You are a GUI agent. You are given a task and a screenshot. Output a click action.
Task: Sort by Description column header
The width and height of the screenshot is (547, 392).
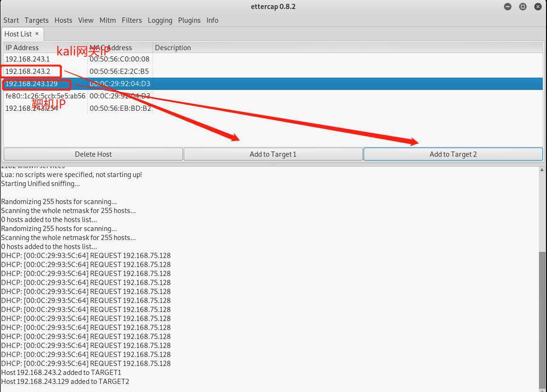pos(348,47)
